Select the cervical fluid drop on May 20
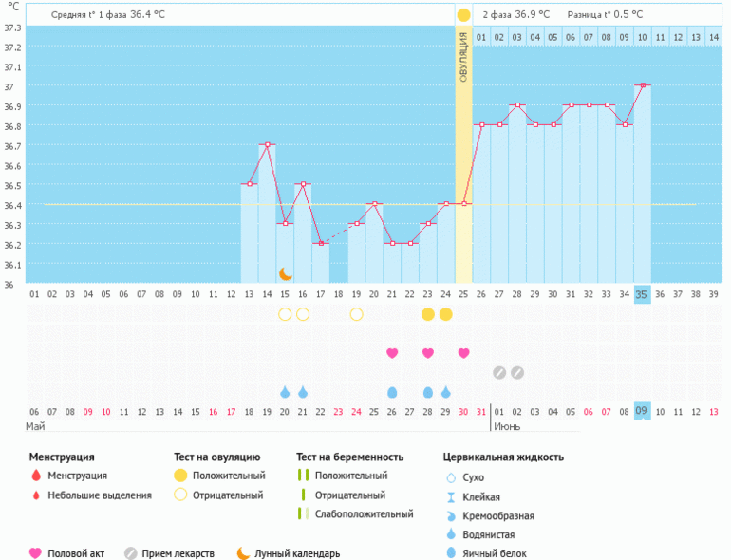 point(285,392)
